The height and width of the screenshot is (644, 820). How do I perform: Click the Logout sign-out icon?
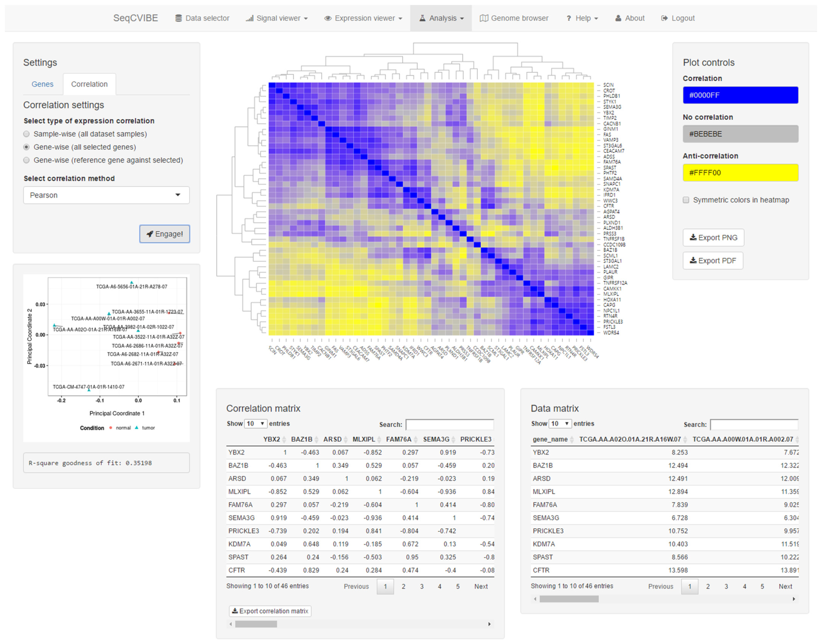pos(664,18)
